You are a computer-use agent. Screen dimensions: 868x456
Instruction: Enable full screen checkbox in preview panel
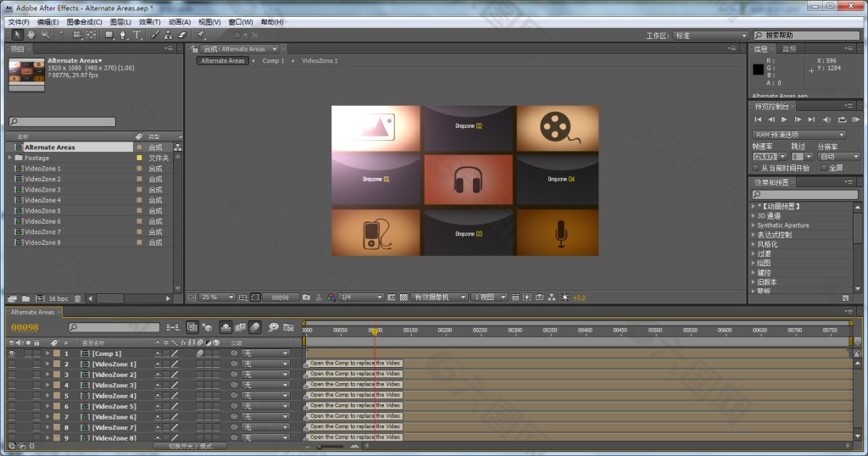point(824,168)
